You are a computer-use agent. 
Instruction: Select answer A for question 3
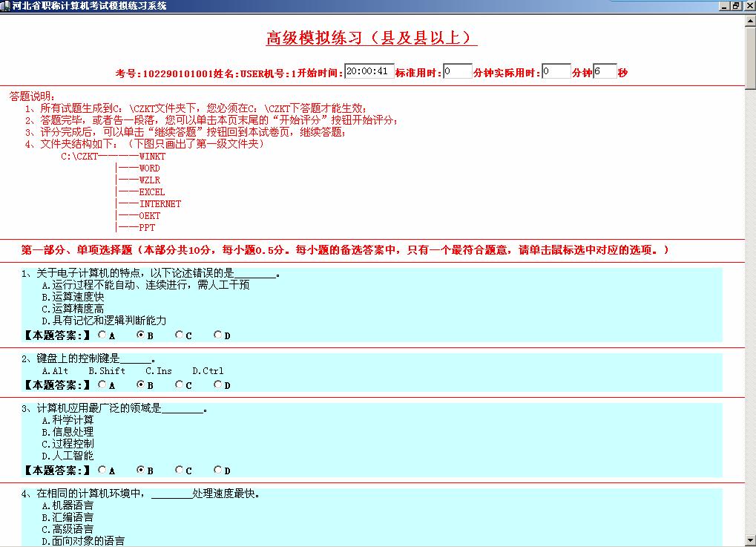102,470
